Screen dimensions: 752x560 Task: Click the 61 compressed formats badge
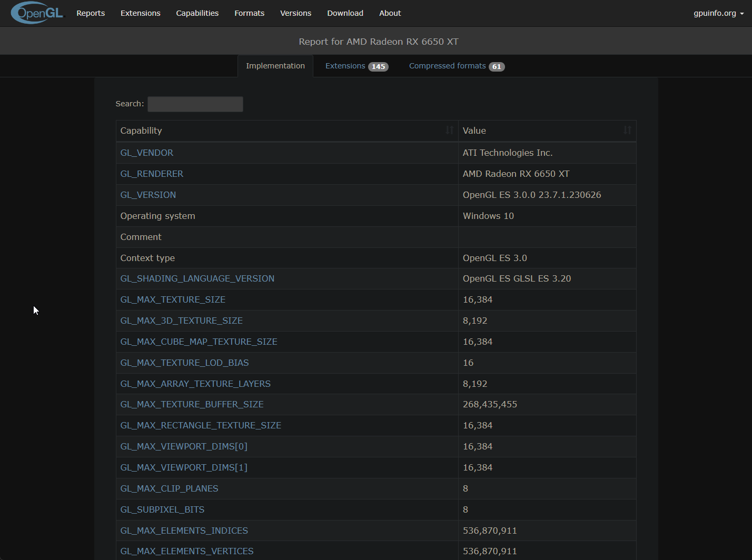pyautogui.click(x=497, y=66)
